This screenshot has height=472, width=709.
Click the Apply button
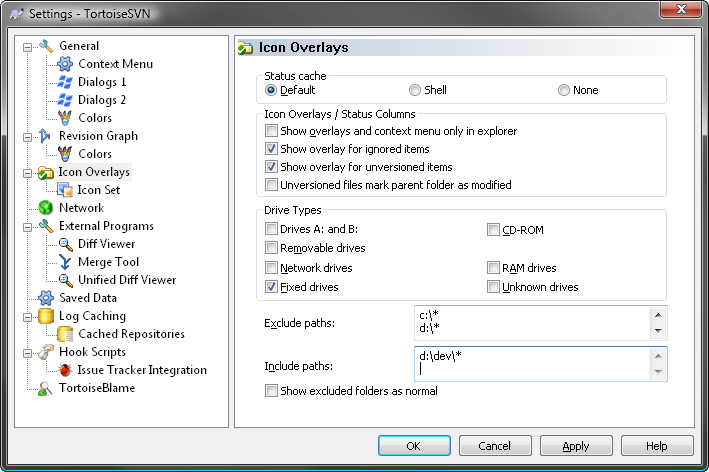[576, 446]
